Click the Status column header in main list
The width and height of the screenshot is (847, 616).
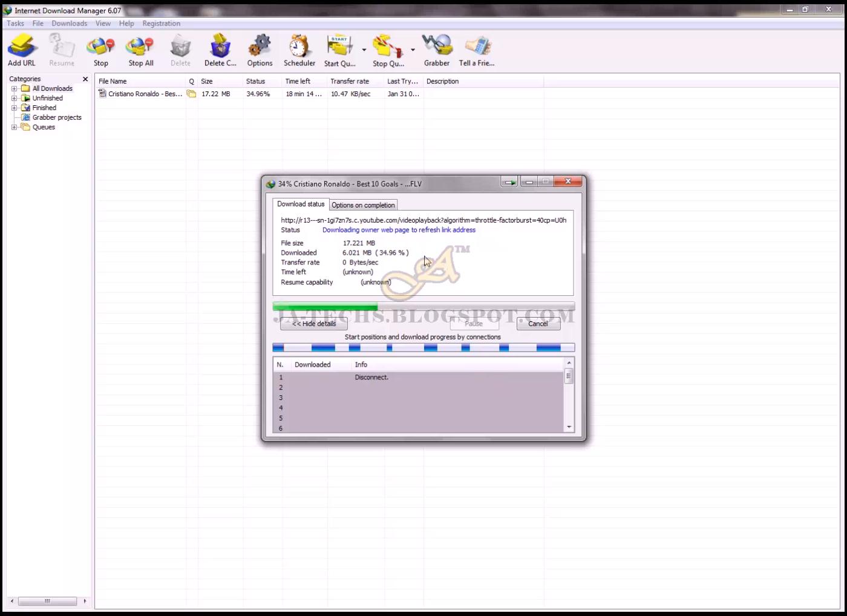tap(262, 81)
